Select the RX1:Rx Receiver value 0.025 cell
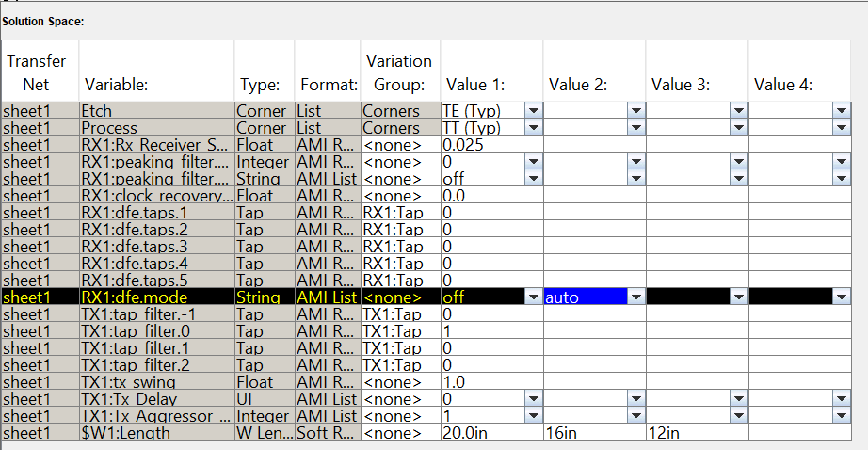 [490, 145]
